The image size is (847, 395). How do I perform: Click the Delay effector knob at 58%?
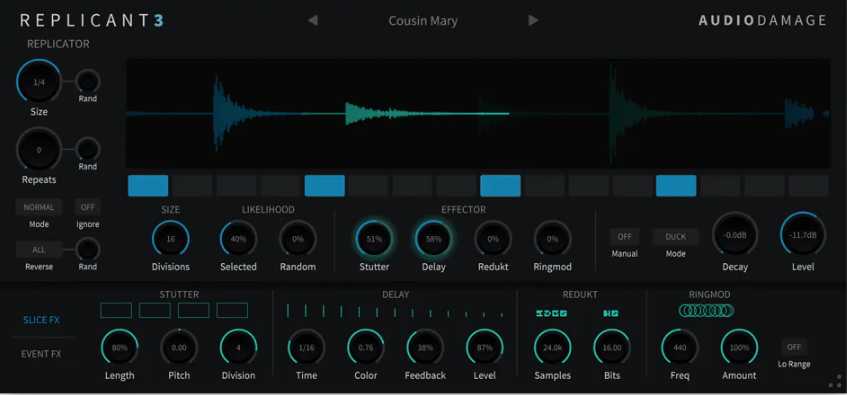pyautogui.click(x=434, y=239)
